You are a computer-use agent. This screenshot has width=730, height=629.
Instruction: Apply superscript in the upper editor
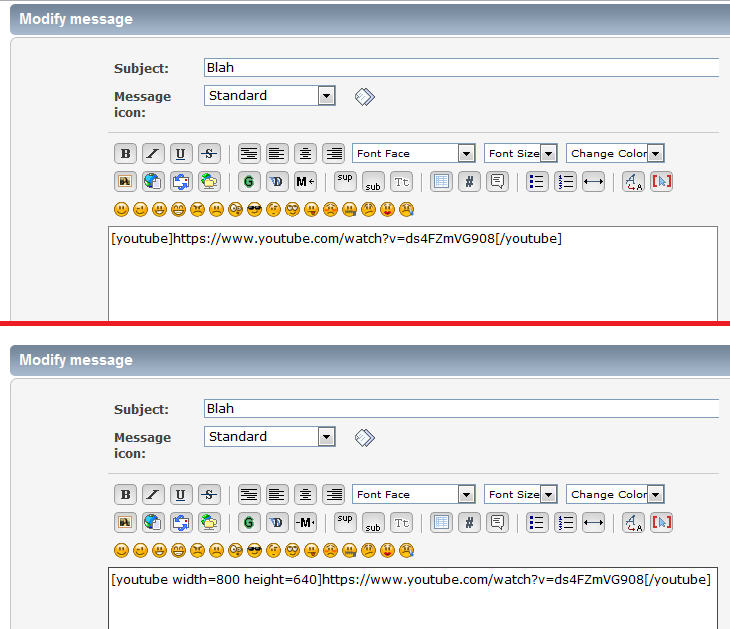(345, 182)
